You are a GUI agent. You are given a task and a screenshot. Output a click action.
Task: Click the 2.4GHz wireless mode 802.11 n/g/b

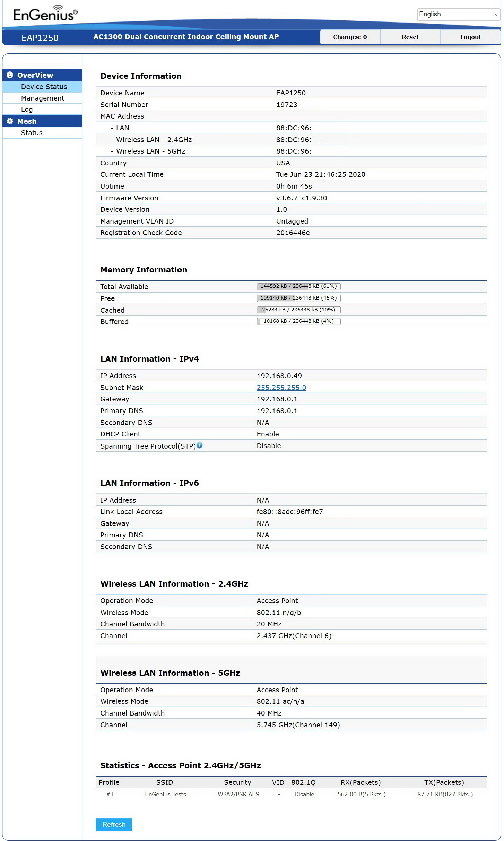click(279, 613)
